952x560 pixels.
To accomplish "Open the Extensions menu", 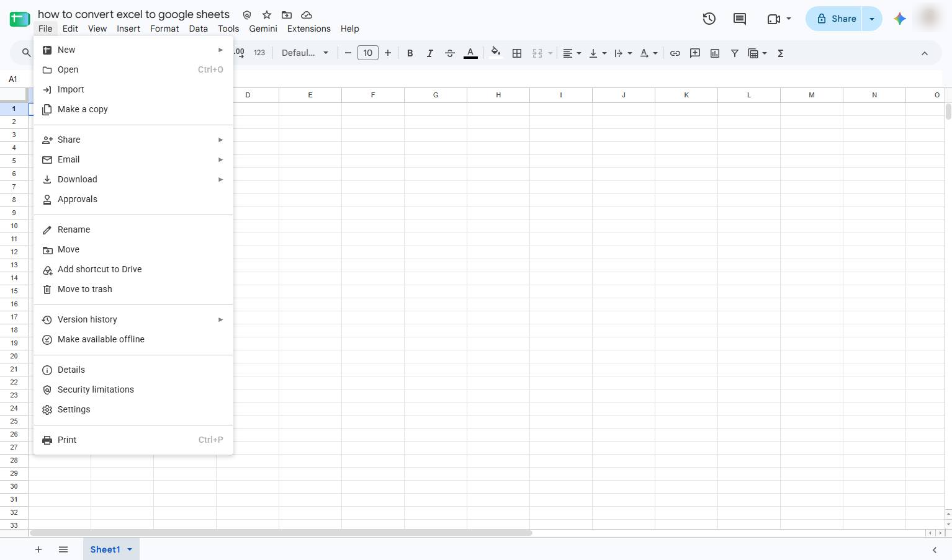I will tap(308, 29).
